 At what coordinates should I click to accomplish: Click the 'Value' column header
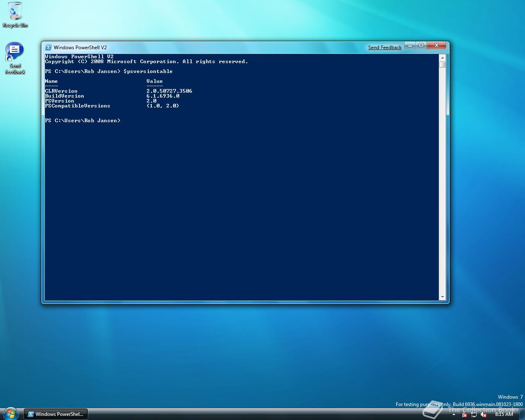155,81
